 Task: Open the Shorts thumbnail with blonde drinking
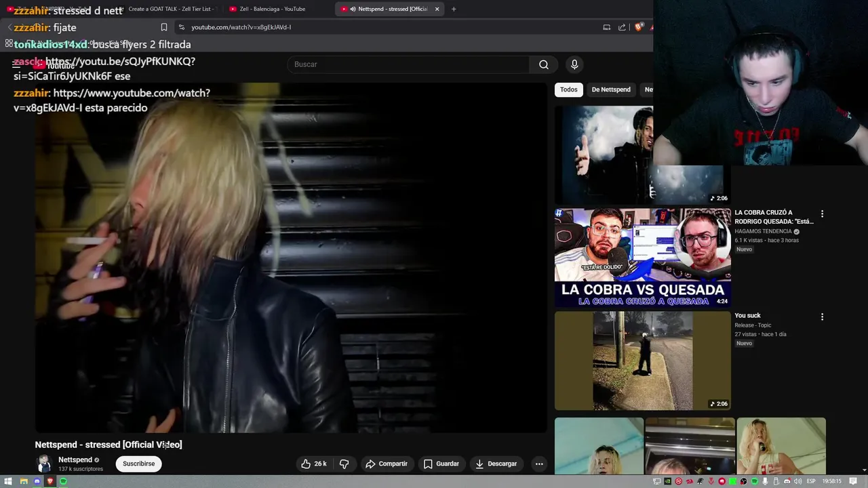pyautogui.click(x=781, y=446)
